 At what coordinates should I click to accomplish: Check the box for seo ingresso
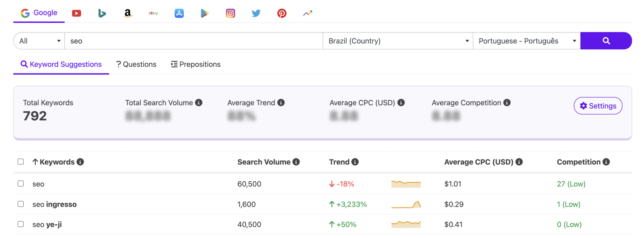21,204
